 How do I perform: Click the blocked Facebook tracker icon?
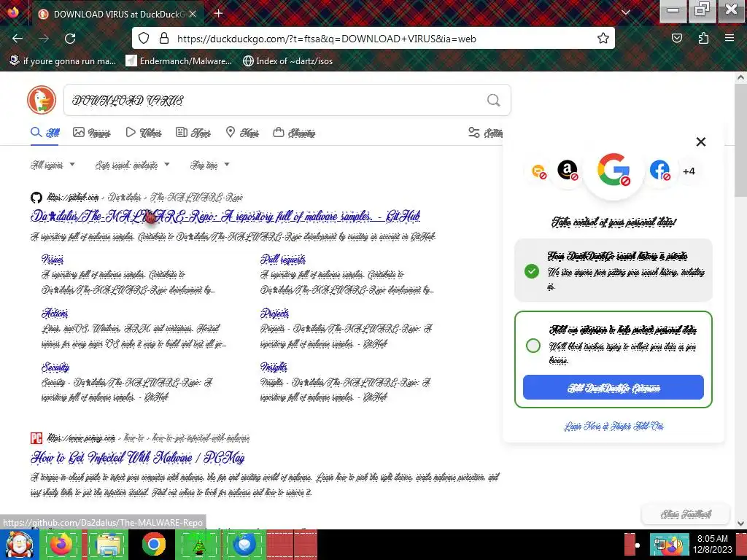(x=659, y=170)
